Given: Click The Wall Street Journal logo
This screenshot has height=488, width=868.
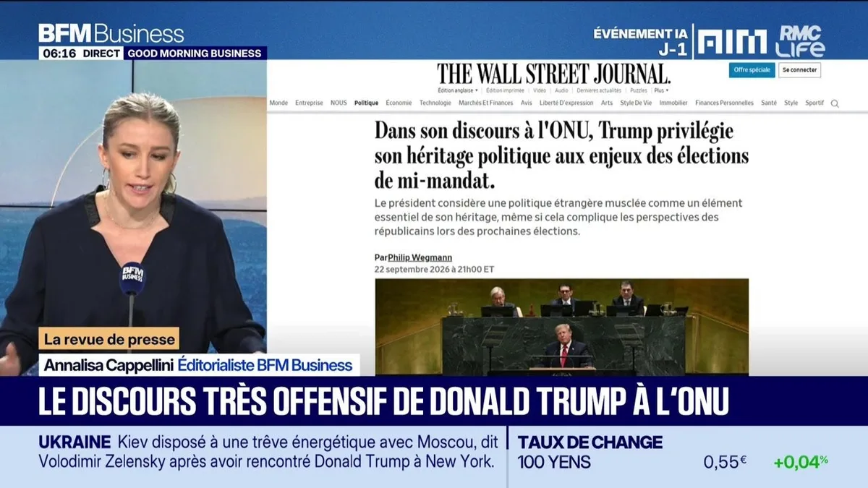Looking at the screenshot, I should (x=553, y=74).
